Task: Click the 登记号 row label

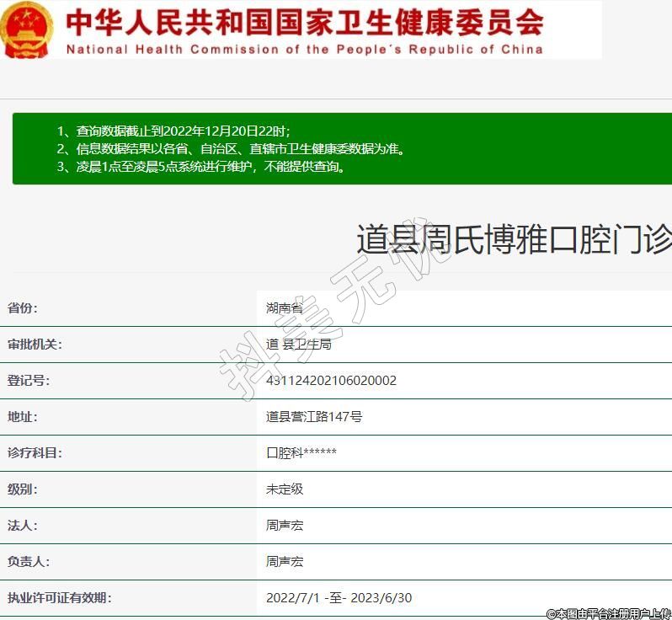Action: [29, 381]
